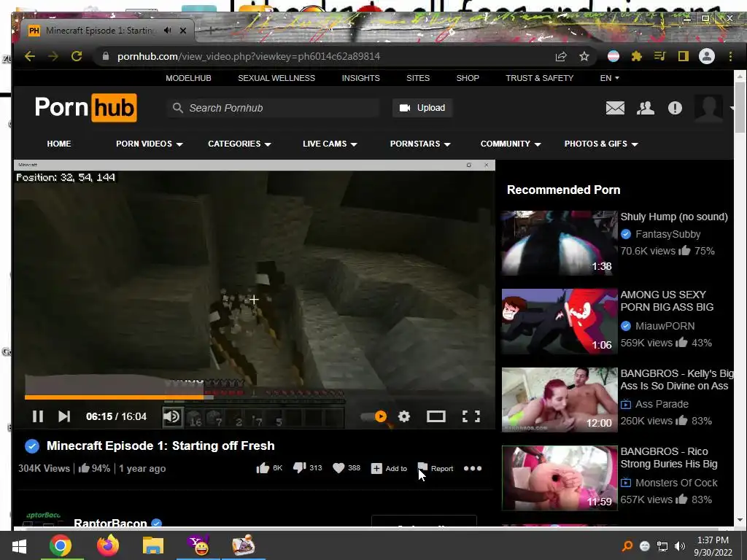Click the Upload button
Viewport: 747px width, 560px height.
pos(422,108)
